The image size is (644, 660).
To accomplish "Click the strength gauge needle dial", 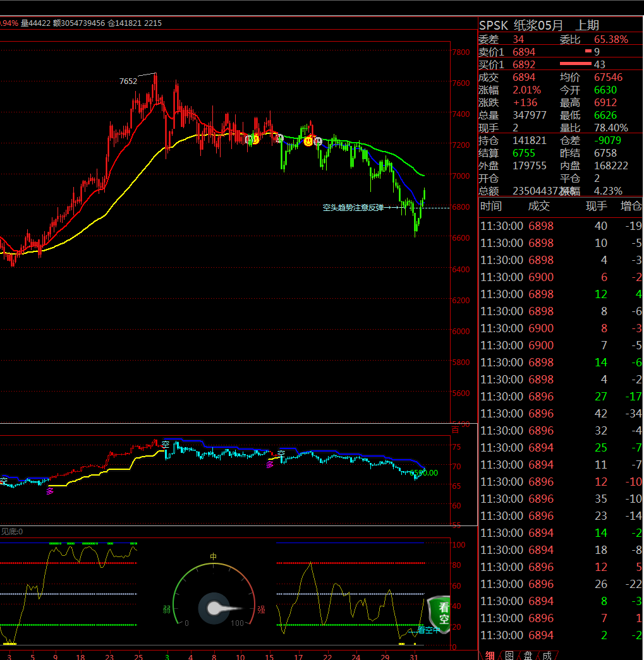I will (x=214, y=608).
